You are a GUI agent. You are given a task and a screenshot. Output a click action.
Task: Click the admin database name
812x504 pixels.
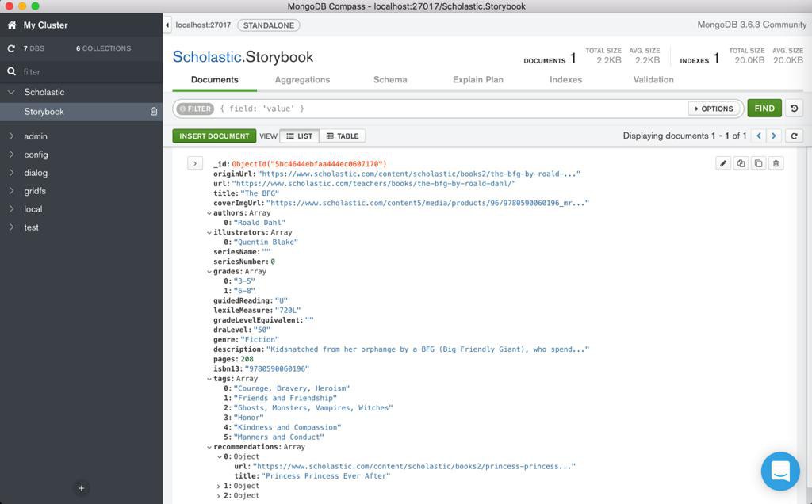[35, 136]
